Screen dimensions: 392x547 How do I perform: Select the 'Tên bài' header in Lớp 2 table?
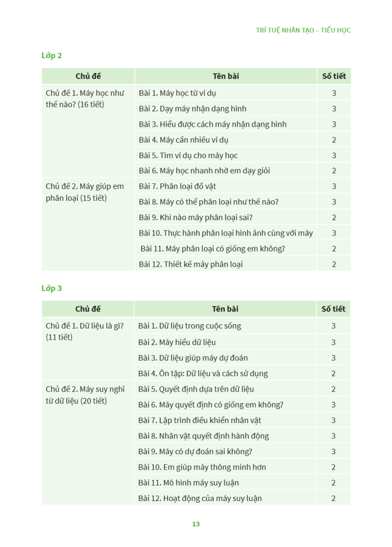[225, 76]
